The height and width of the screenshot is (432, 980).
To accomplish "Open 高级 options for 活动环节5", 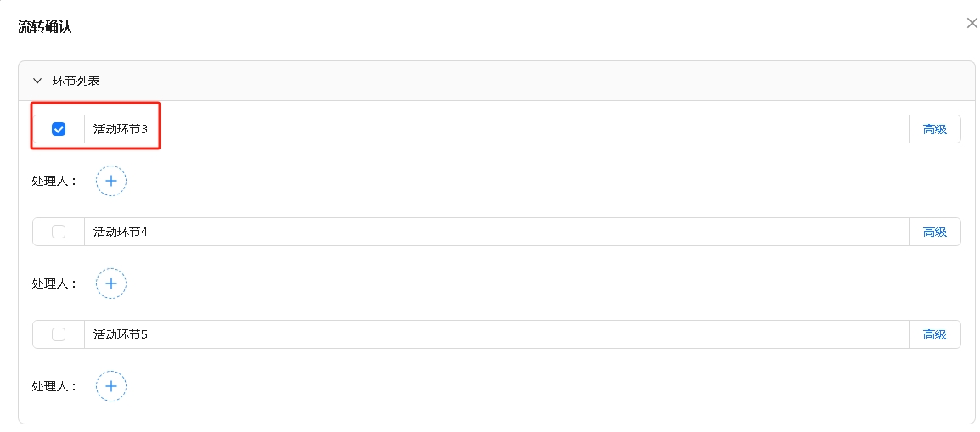I will pyautogui.click(x=934, y=334).
